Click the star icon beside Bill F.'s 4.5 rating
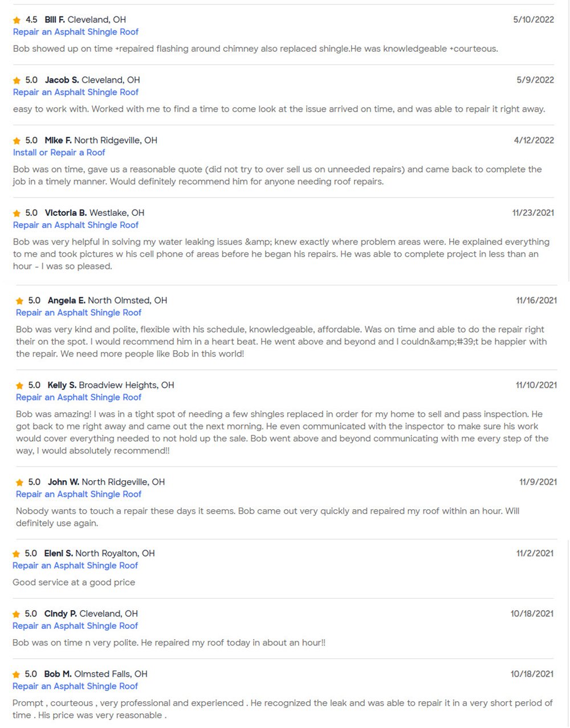The width and height of the screenshot is (570, 728). 17,21
